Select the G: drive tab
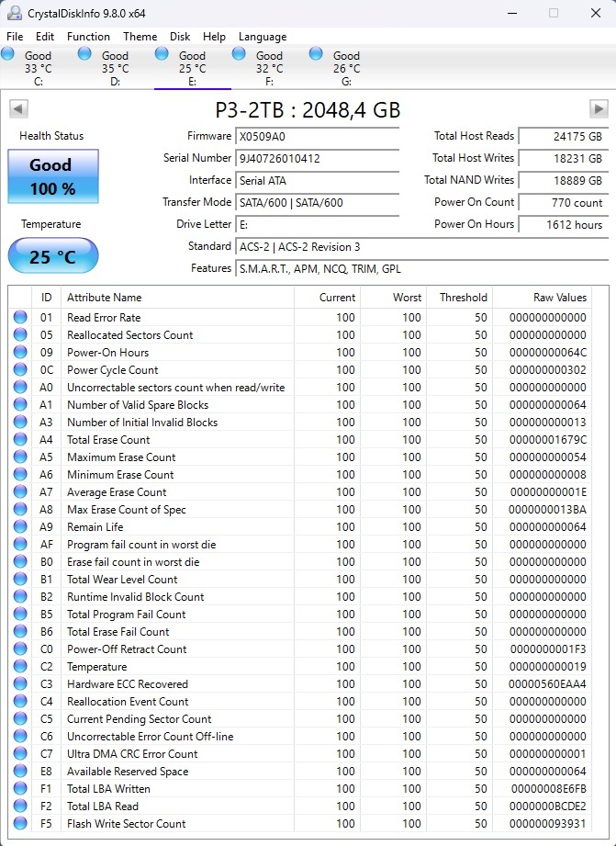Viewport: 616px width, 846px height. pos(347,68)
